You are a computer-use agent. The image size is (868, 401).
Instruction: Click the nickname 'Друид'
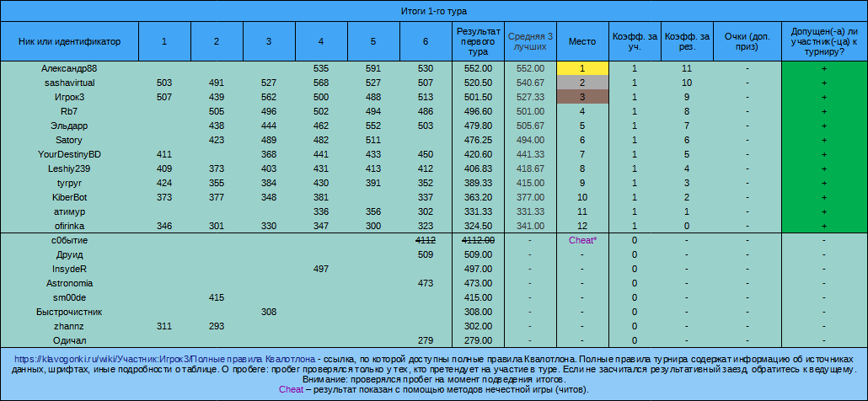70,255
